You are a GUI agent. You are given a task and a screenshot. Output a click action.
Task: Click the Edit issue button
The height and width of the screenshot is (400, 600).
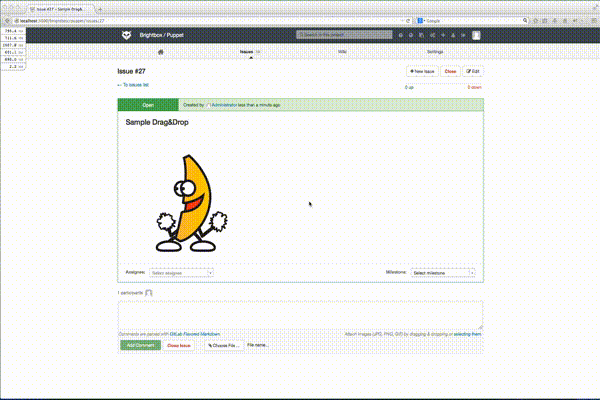[x=473, y=72]
